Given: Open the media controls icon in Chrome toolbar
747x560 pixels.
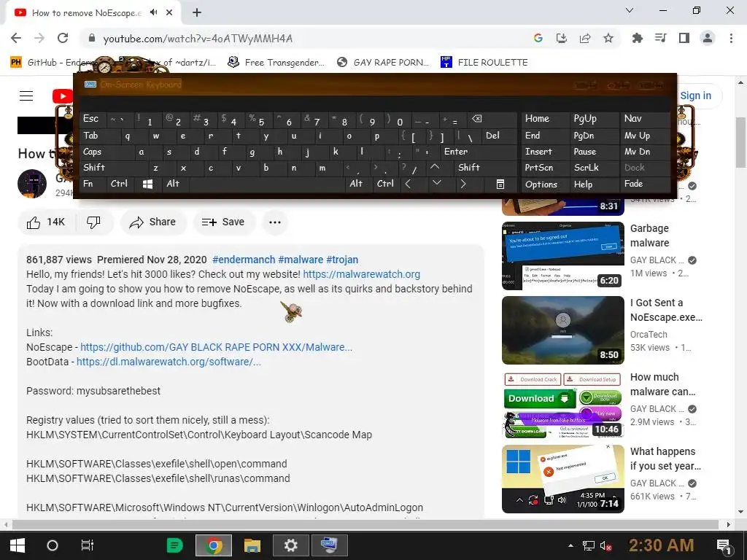Looking at the screenshot, I should click(660, 38).
